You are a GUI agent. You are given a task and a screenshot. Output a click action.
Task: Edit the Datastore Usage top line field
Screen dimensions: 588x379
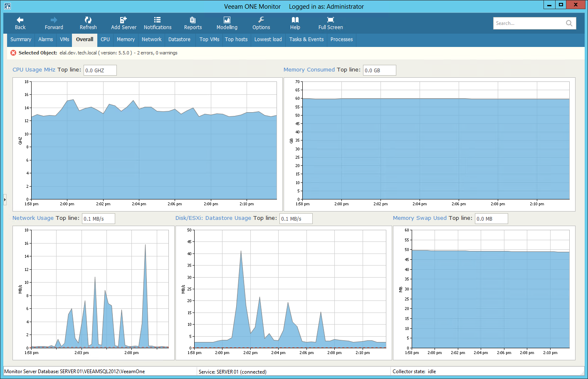(296, 219)
